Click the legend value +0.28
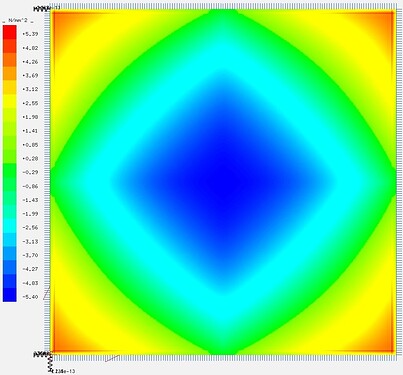 click(30, 159)
